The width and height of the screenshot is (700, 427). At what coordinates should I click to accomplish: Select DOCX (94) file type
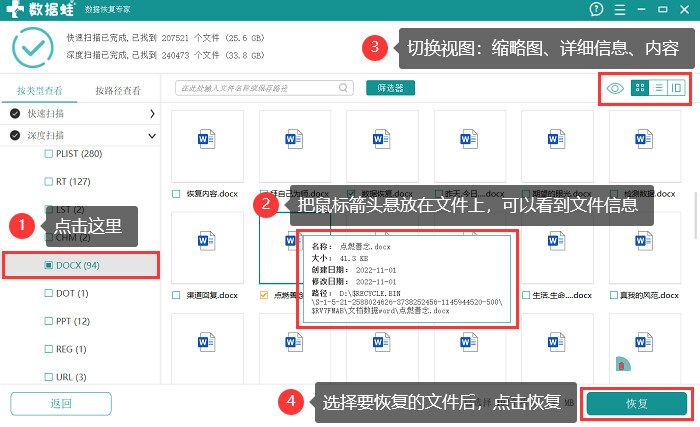coord(81,265)
